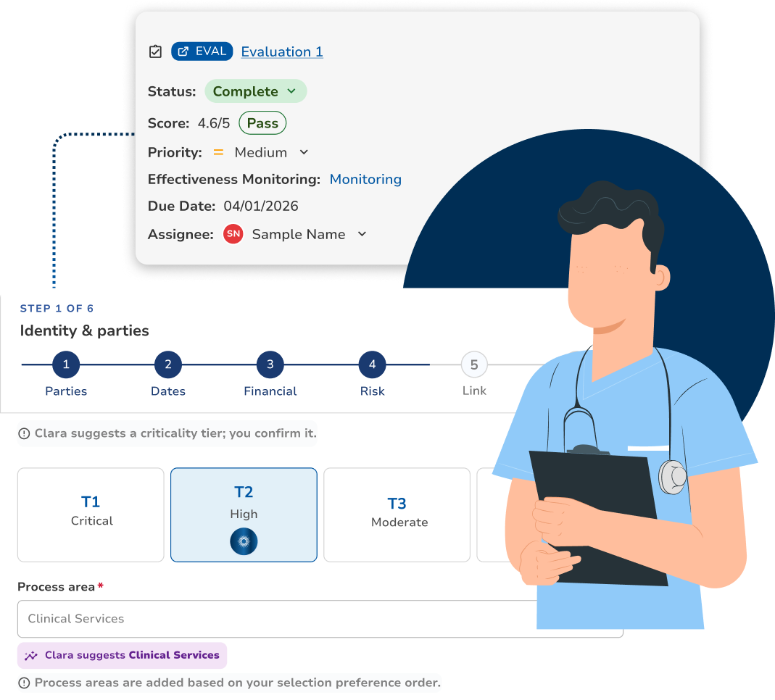775x700 pixels.
Task: Expand the Sample Name assignee dropdown
Action: tap(309, 234)
